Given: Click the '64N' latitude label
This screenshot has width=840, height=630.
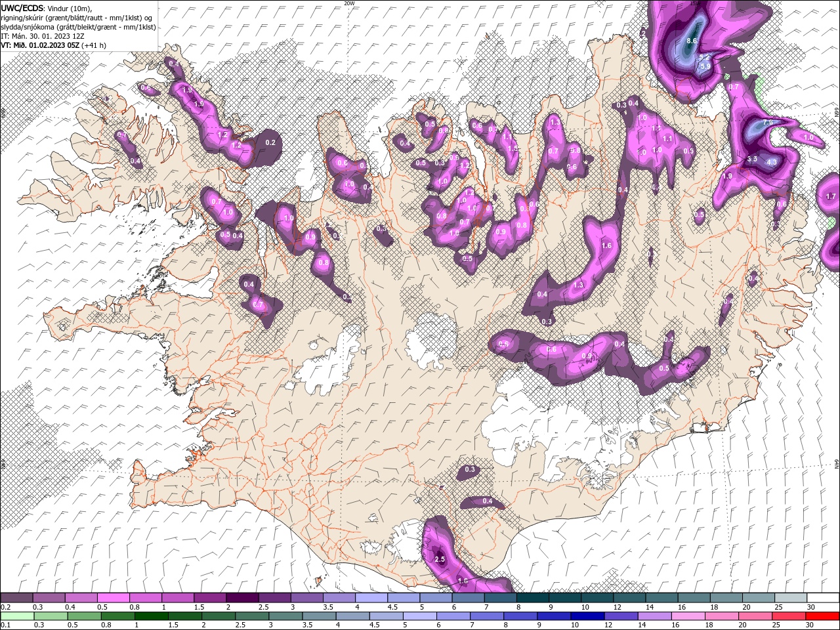Looking at the screenshot, I should tap(837, 464).
